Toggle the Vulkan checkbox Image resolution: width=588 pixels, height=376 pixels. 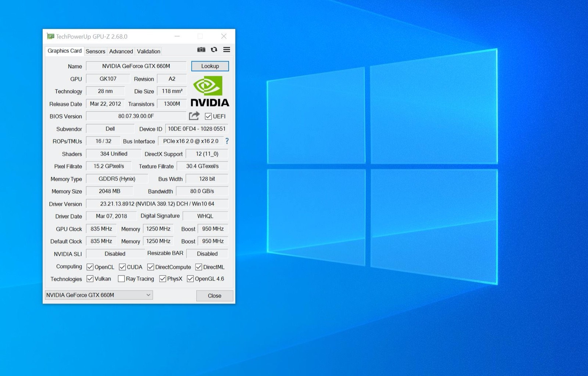(90, 279)
